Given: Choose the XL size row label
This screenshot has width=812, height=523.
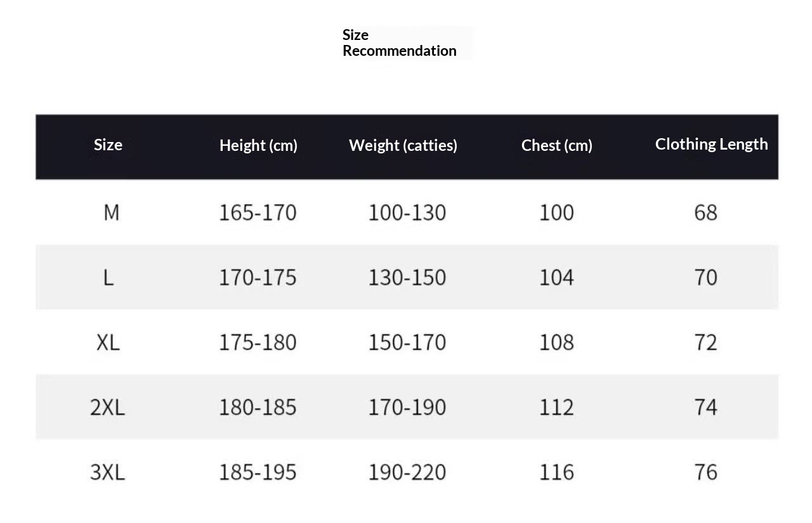Looking at the screenshot, I should tap(108, 342).
